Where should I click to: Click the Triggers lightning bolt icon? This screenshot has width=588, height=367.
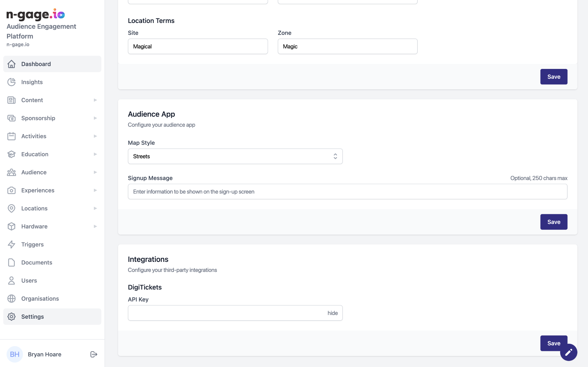[x=11, y=244]
